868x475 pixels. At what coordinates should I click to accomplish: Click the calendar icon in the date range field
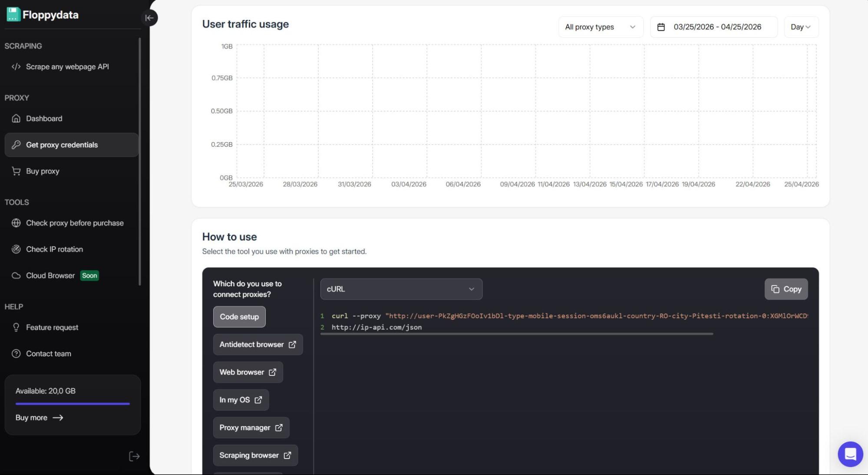tap(660, 27)
